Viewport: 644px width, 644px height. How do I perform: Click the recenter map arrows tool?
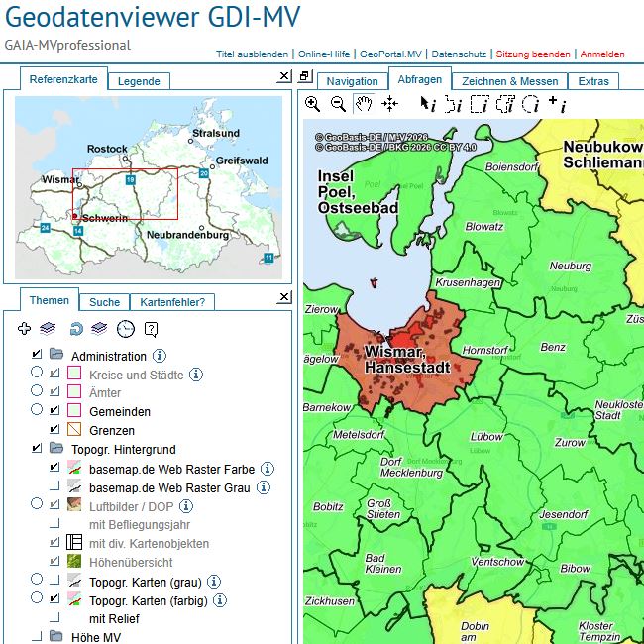pyautogui.click(x=389, y=104)
